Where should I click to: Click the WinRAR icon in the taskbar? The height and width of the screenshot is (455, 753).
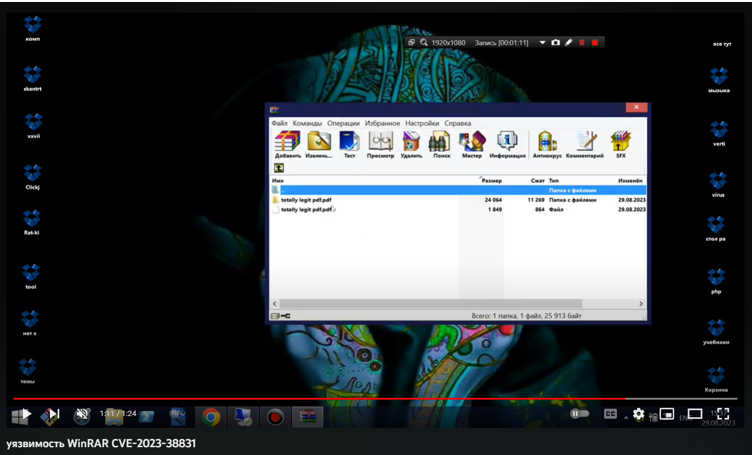(x=307, y=417)
